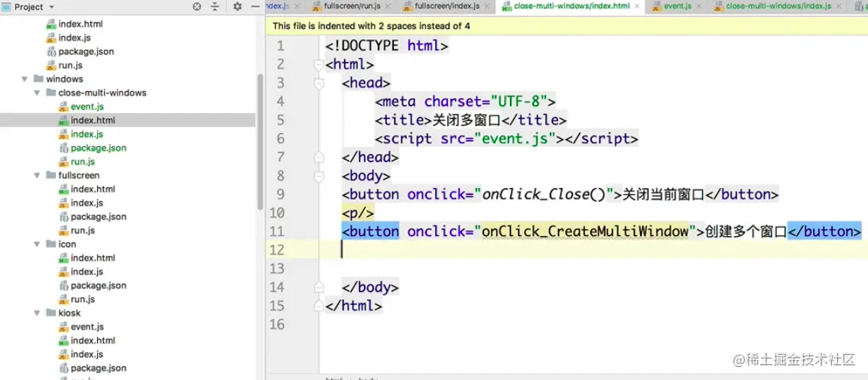Click fold end marker at line 14
Viewport: 868px width, 380px height.
coord(318,287)
